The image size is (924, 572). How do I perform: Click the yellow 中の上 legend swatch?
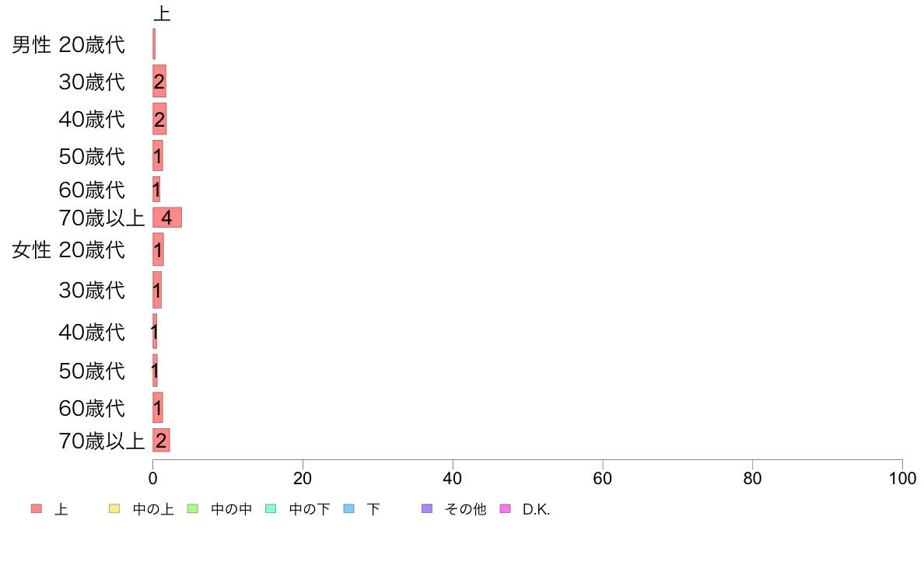coord(114,508)
